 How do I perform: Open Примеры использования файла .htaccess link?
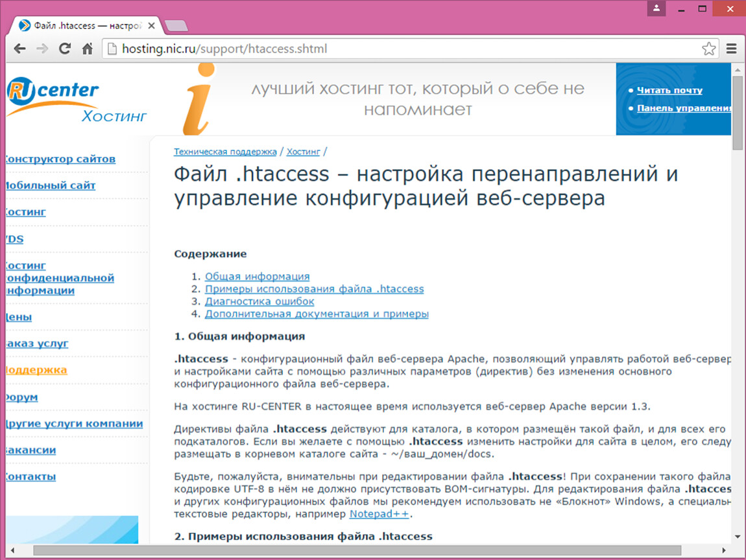[x=314, y=289]
